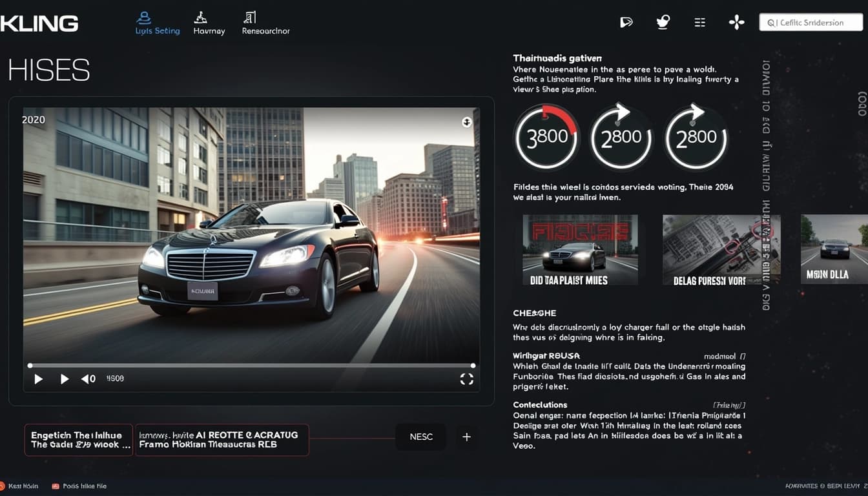868x496 pixels.
Task: Expand the first '2800' circular dial
Action: (x=621, y=138)
